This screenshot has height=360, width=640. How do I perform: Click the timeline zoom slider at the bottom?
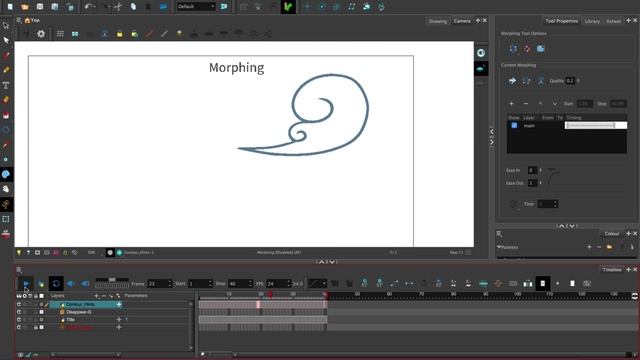[220, 355]
